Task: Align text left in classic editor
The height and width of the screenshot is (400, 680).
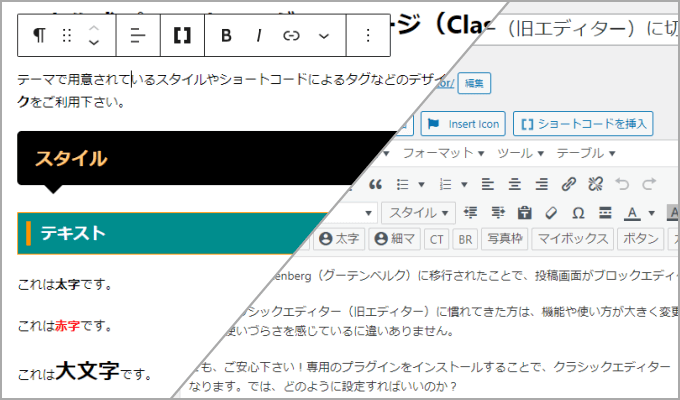Action: (488, 184)
